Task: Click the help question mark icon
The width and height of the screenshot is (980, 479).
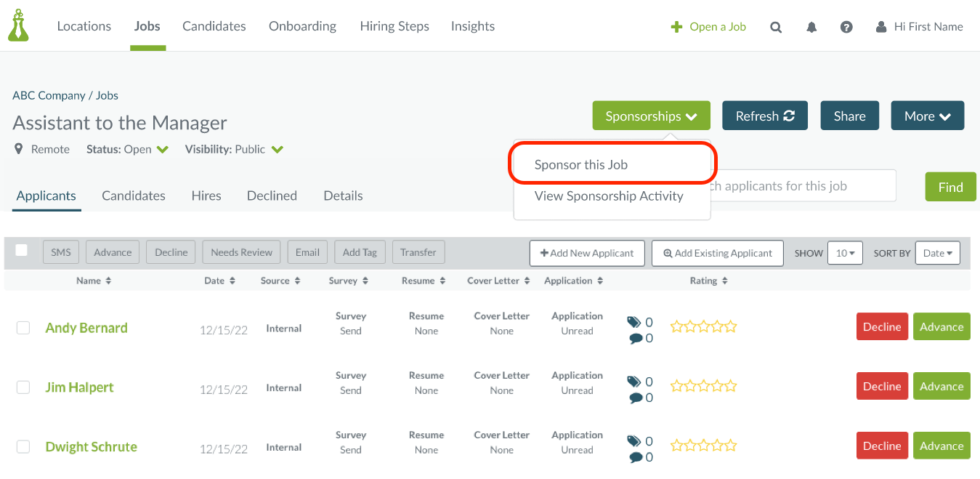Action: [x=846, y=27]
